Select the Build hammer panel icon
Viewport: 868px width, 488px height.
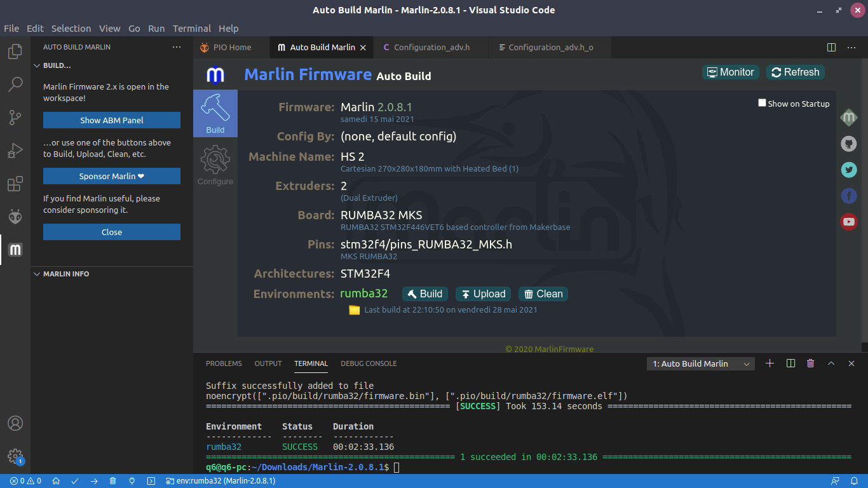215,113
